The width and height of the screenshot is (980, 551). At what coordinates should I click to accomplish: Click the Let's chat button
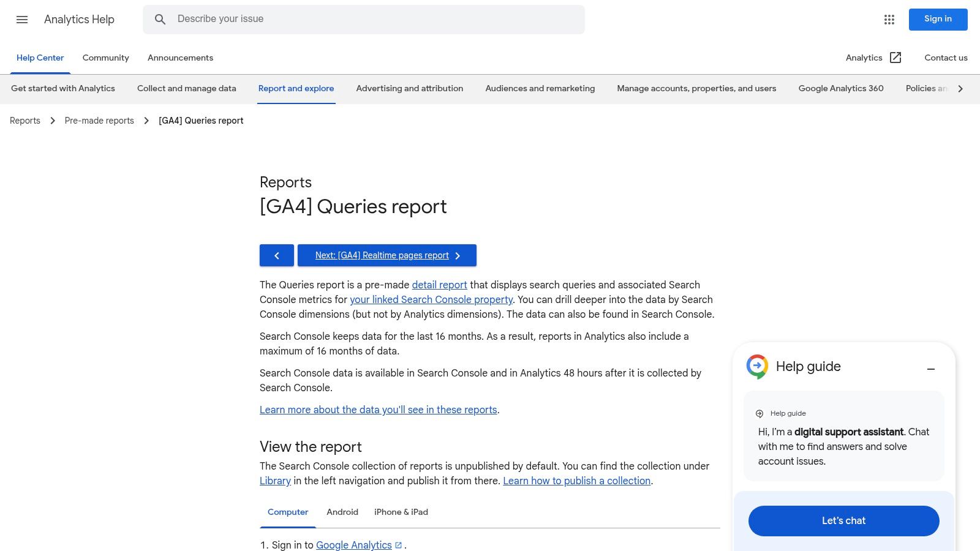(x=843, y=520)
